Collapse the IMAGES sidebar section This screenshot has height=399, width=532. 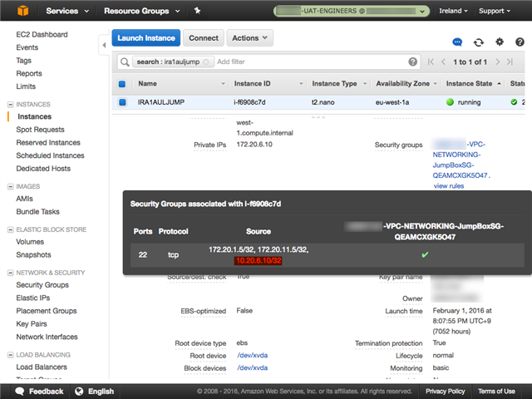coord(10,186)
